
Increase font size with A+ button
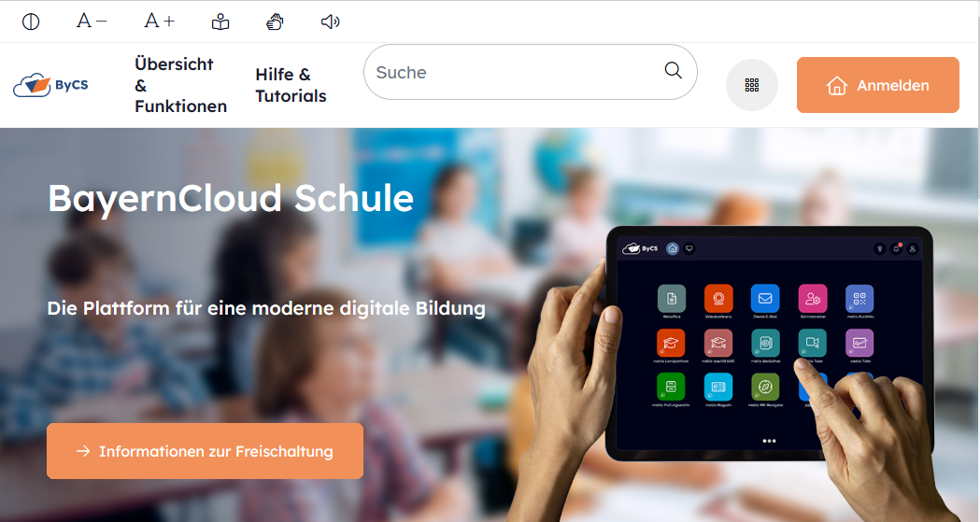point(160,21)
